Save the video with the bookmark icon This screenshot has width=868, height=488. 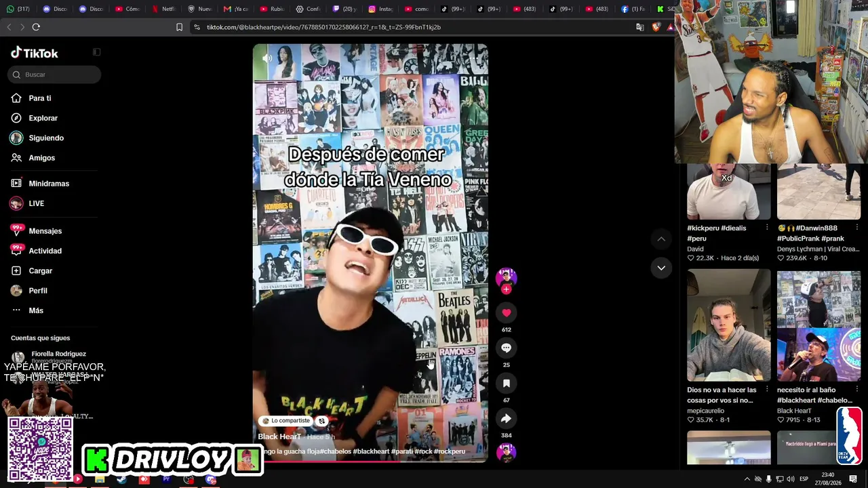[506, 383]
